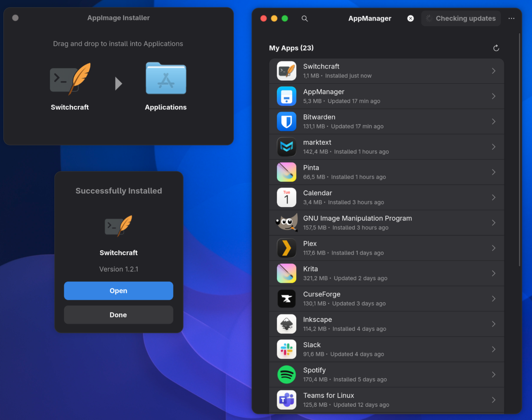The height and width of the screenshot is (420, 532).
Task: Expand the Calendar row chevron
Action: pyautogui.click(x=493, y=197)
